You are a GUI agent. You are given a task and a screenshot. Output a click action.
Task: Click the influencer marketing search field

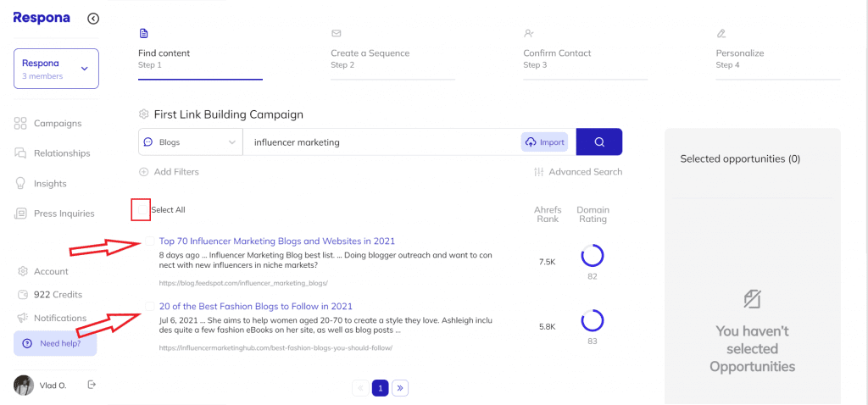point(382,142)
